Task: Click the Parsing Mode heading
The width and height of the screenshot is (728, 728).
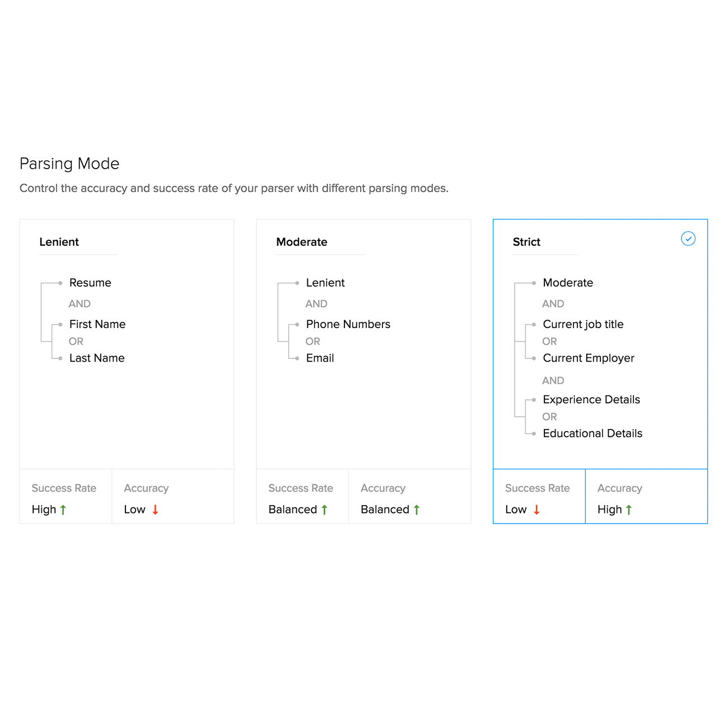Action: (x=69, y=164)
